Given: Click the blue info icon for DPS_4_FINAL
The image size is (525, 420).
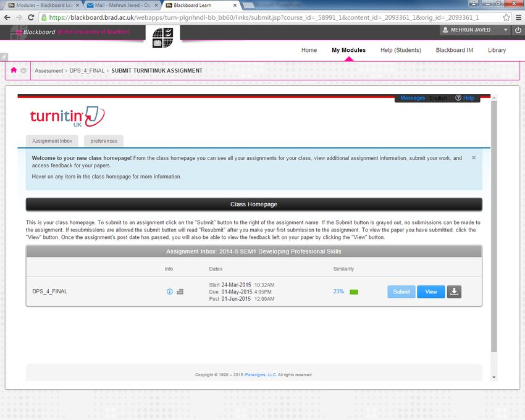Looking at the screenshot, I should pos(170,292).
